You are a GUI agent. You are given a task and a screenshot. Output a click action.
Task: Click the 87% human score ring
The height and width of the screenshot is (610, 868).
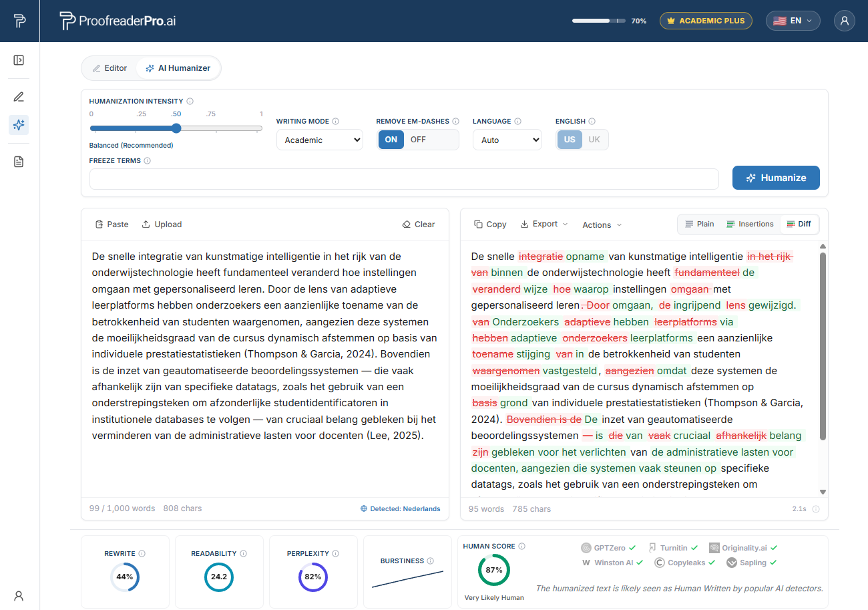point(494,570)
